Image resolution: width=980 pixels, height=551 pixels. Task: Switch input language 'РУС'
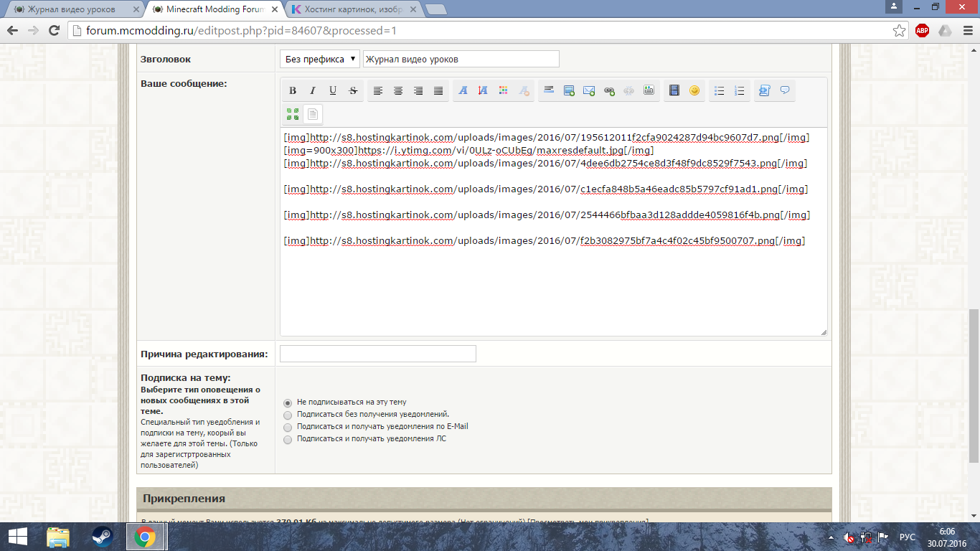(908, 537)
